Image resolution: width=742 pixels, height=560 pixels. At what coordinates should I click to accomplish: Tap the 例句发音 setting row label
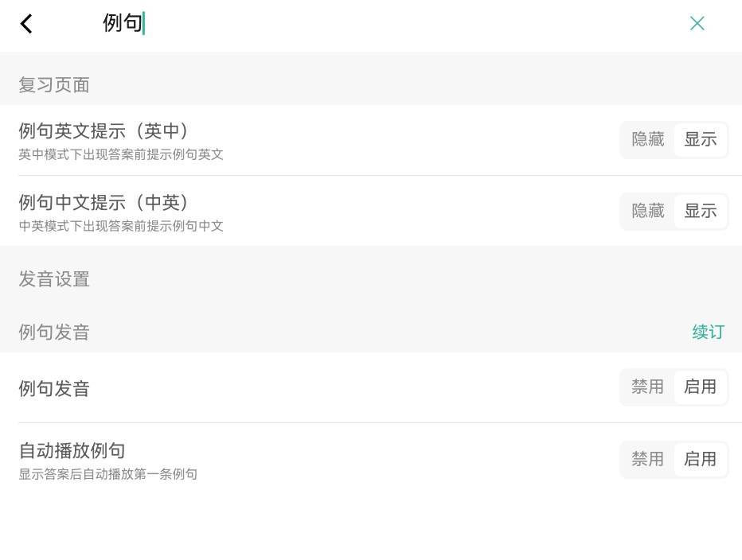[x=54, y=389]
